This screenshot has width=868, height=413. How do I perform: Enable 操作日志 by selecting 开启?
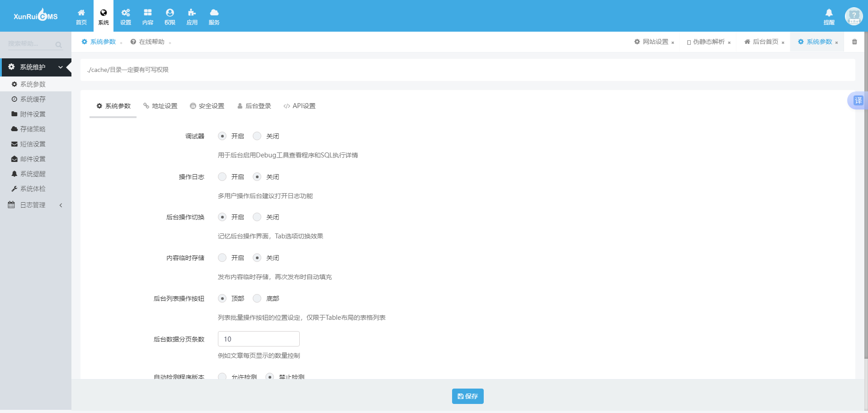(x=222, y=177)
